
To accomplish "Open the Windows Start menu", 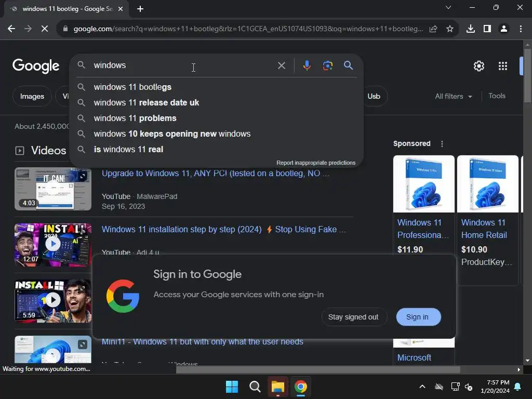I will tap(232, 387).
